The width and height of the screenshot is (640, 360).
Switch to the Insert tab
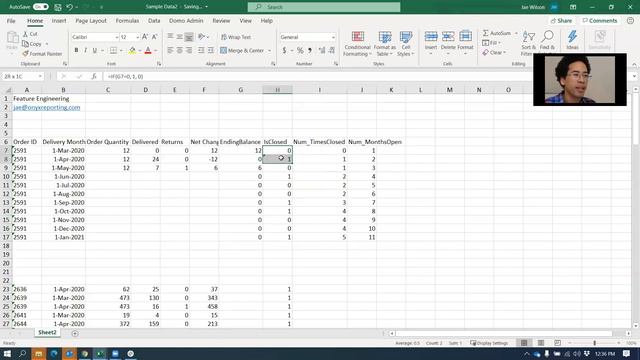coord(59,20)
